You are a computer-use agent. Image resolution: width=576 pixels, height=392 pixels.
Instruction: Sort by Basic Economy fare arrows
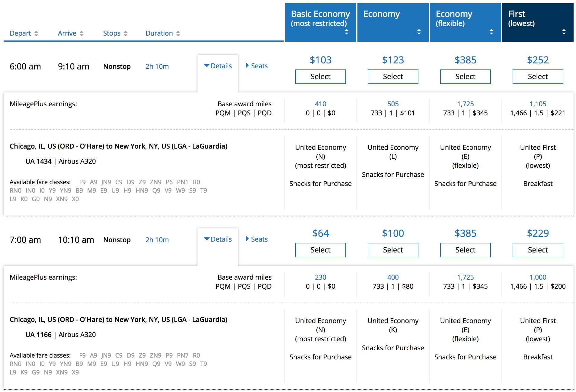[x=347, y=32]
